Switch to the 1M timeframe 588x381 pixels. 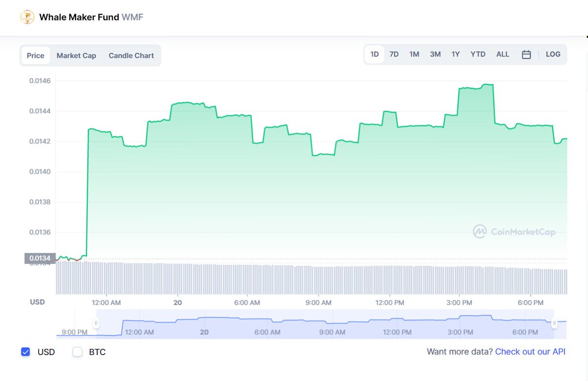point(414,54)
